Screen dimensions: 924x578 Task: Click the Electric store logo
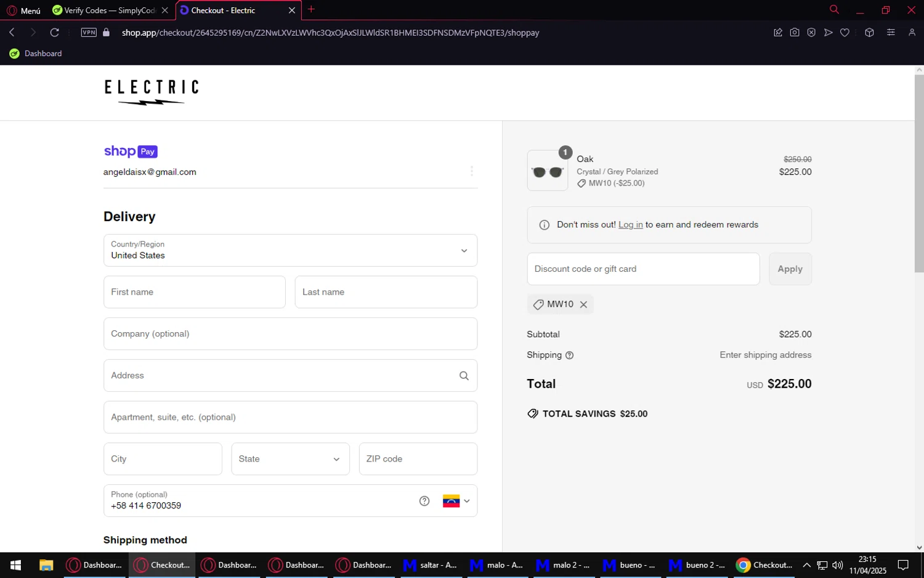[x=152, y=92]
